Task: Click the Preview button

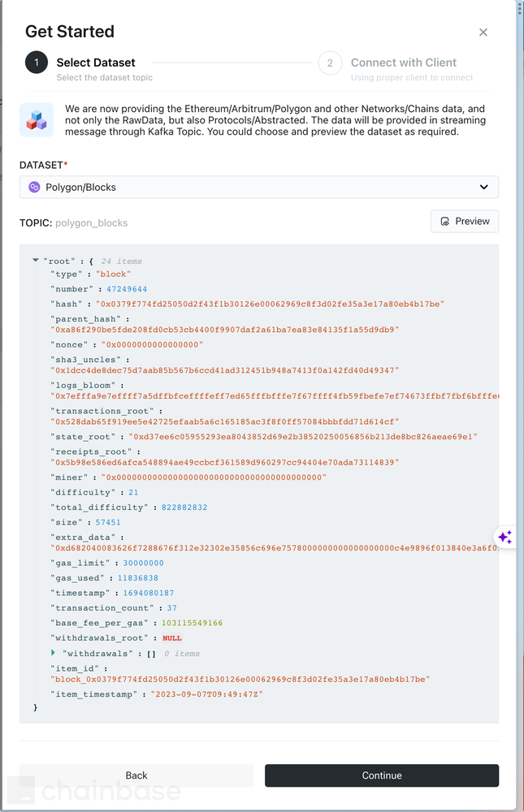Action: tap(464, 221)
